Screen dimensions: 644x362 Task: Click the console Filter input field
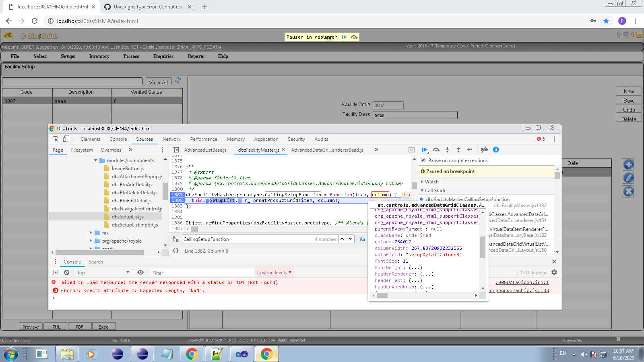pos(201,273)
